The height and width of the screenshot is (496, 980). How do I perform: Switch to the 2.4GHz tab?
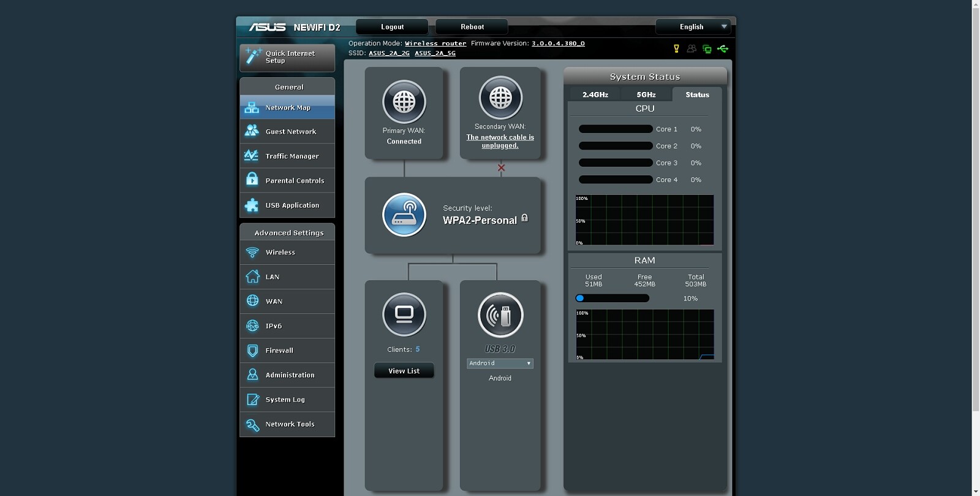click(x=595, y=94)
